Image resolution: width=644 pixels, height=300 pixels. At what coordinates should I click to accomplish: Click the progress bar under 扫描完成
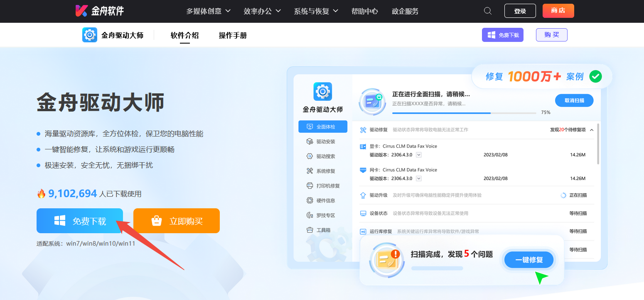pos(437,268)
